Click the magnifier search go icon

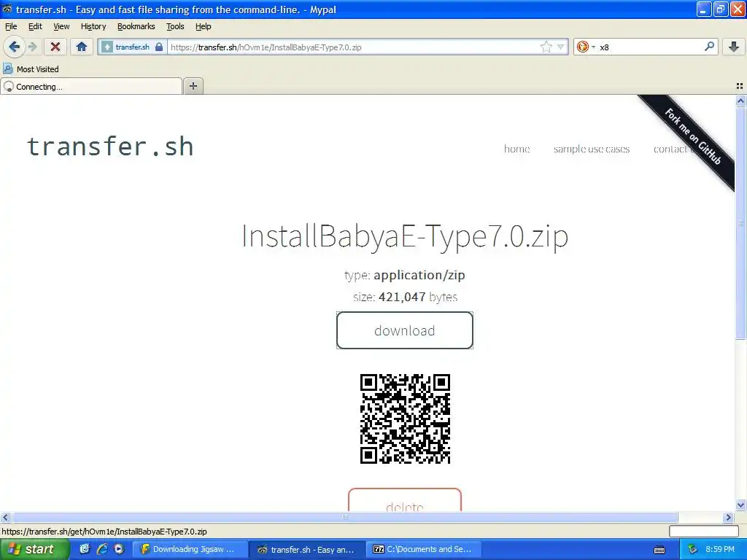pos(709,46)
